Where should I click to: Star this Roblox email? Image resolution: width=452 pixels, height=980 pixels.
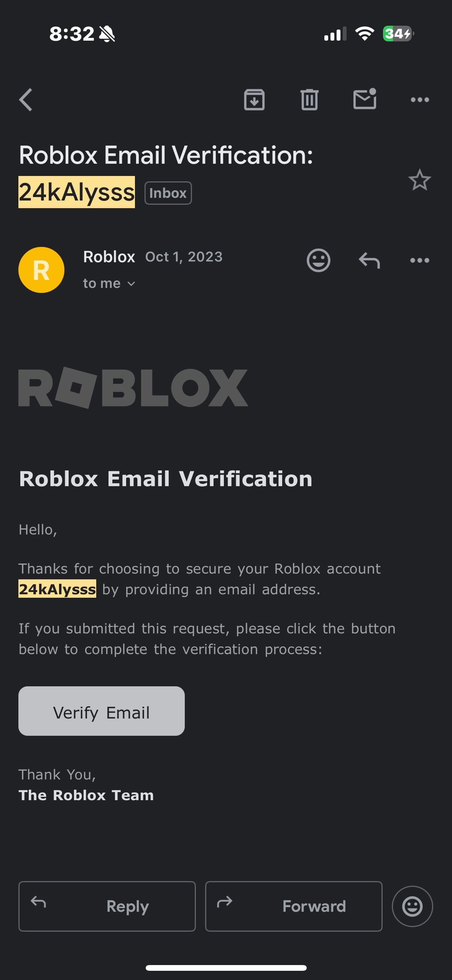click(x=420, y=180)
